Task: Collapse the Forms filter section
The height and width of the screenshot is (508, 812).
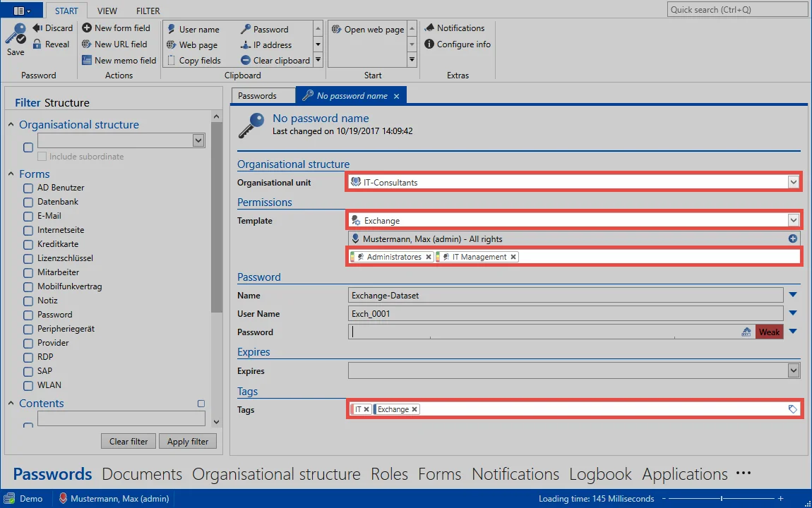Action: 11,174
